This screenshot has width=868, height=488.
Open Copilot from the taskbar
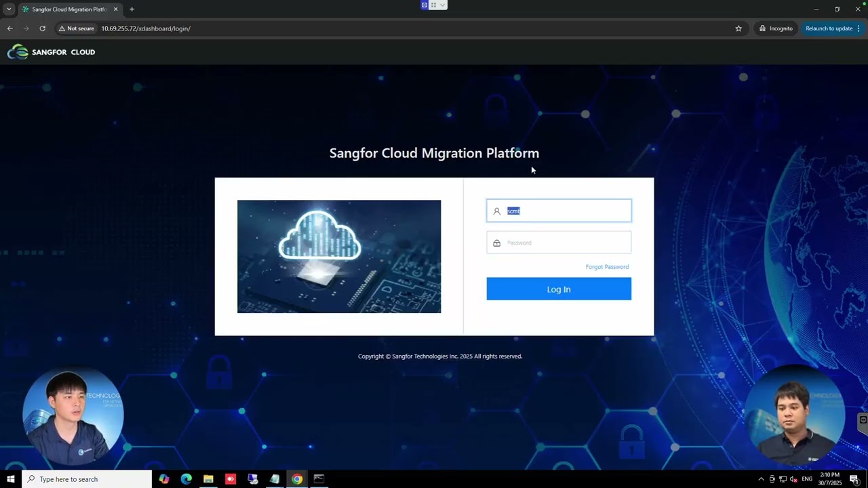(164, 479)
